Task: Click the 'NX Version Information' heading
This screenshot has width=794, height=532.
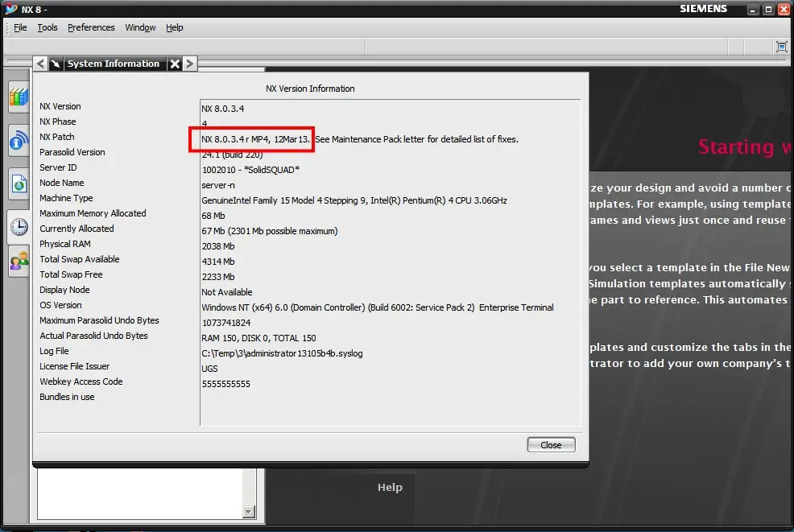Action: coord(310,89)
